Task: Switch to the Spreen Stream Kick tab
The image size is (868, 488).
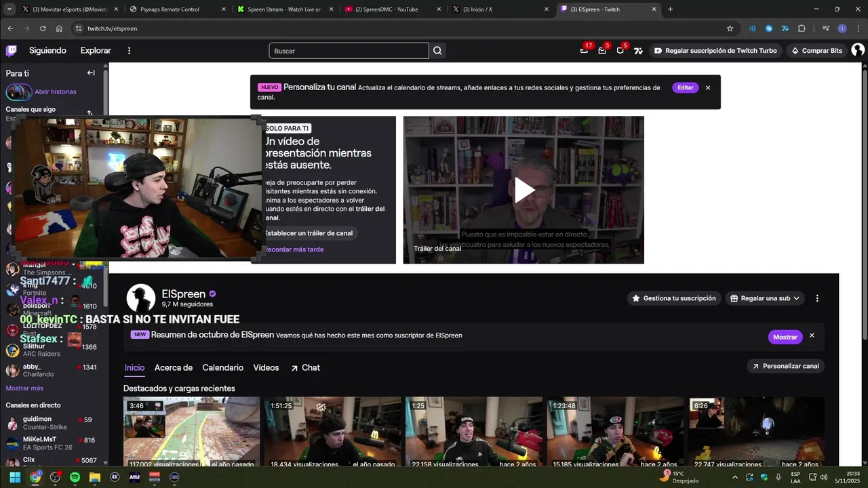Action: [x=285, y=9]
